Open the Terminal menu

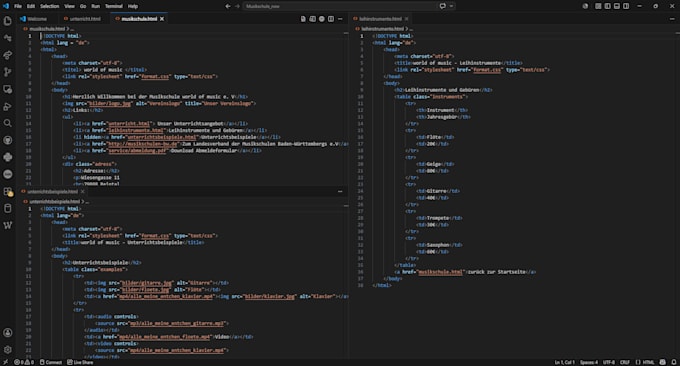tap(114, 6)
